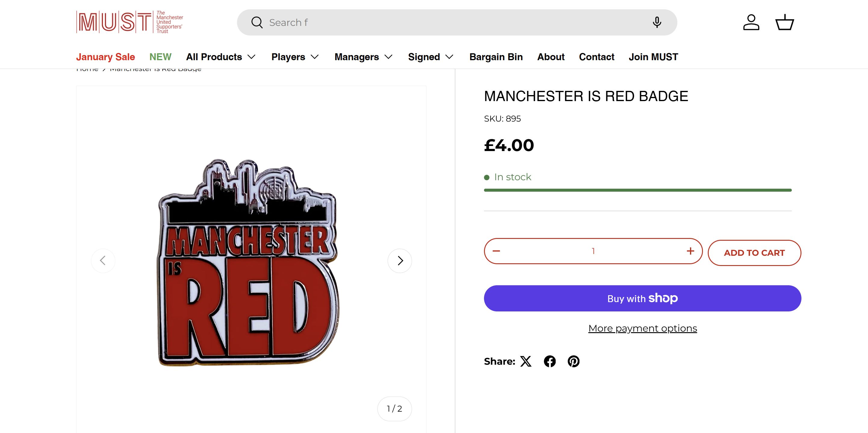
Task: Click the search magnifier icon
Action: [257, 23]
